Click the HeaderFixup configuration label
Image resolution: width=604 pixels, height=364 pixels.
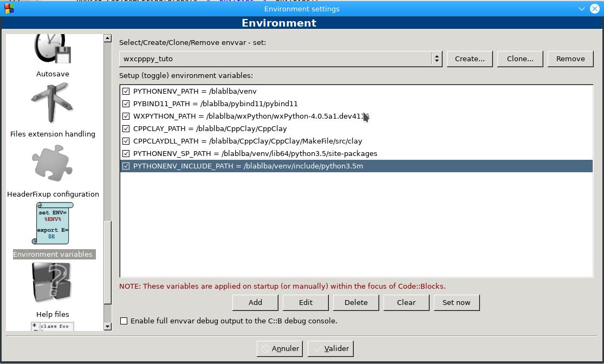pyautogui.click(x=53, y=194)
